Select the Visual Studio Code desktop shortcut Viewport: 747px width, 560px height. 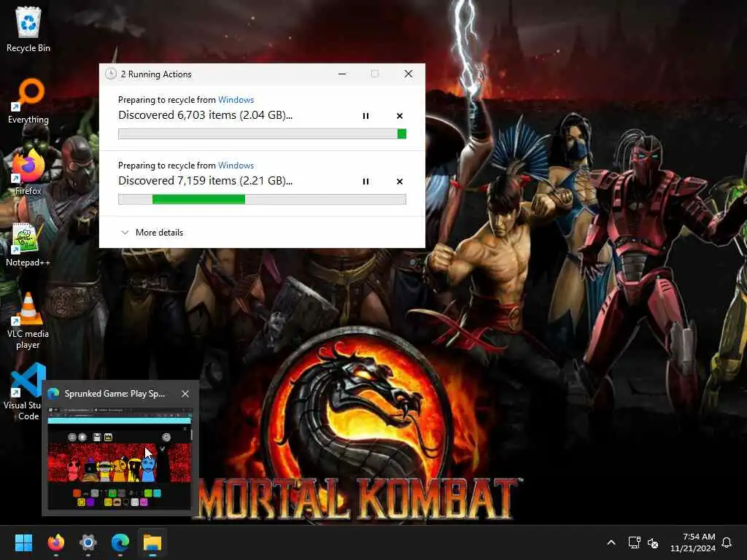tap(23, 392)
